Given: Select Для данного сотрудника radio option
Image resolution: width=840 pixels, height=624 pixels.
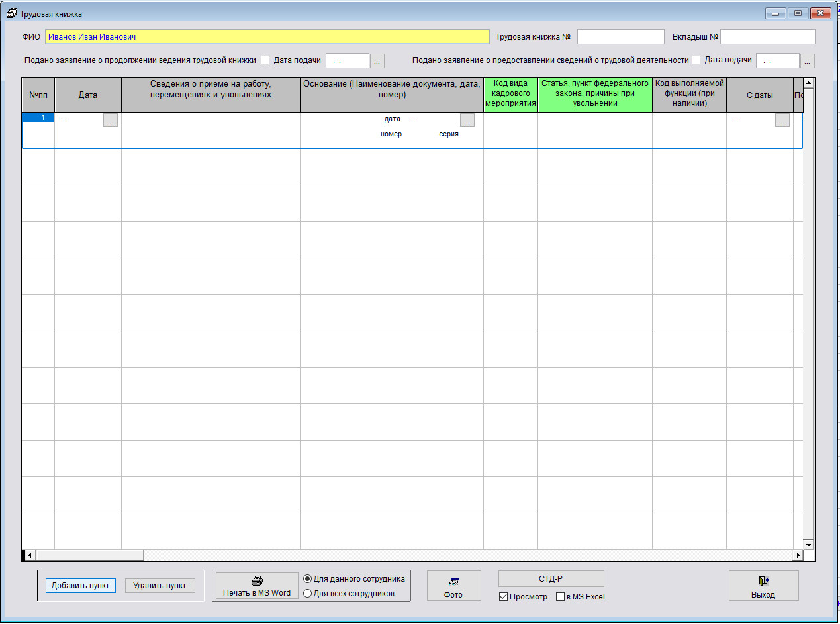Looking at the screenshot, I should pos(307,579).
